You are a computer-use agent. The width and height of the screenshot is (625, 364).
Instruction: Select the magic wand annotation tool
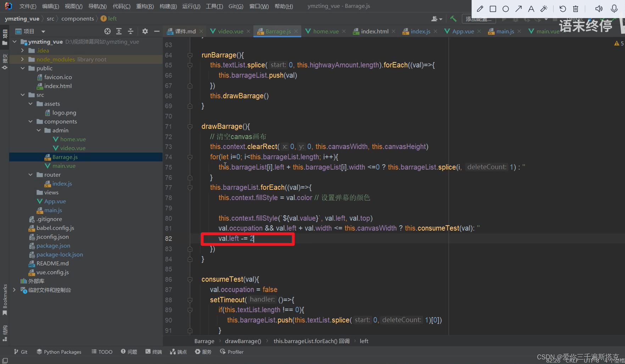(544, 9)
